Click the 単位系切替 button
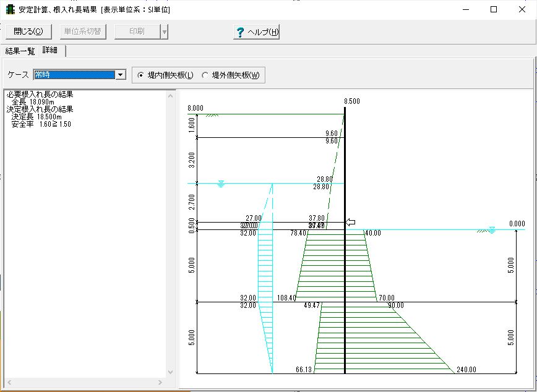The height and width of the screenshot is (392, 537). pos(82,32)
